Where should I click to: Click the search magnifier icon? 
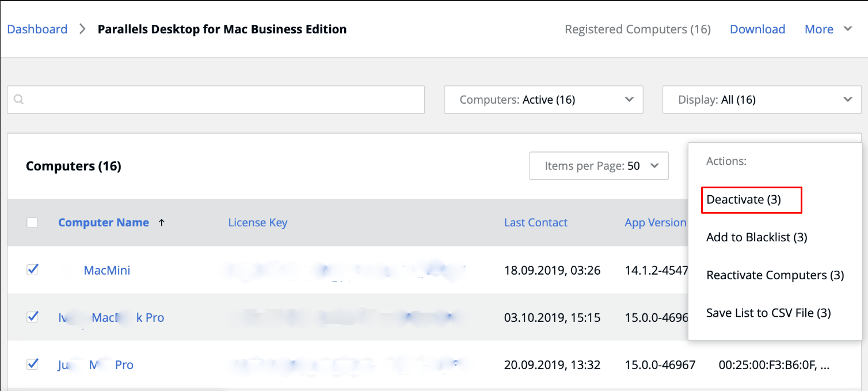pyautogui.click(x=18, y=100)
